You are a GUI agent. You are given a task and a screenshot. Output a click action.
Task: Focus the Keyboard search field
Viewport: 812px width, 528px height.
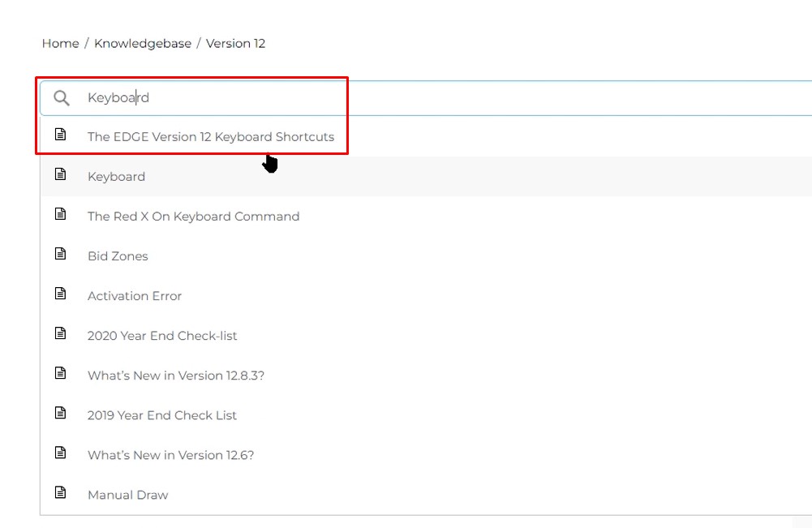click(x=406, y=98)
